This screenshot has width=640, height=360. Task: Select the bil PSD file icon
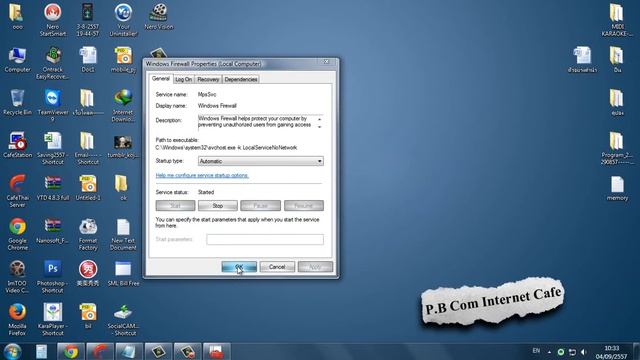pyautogui.click(x=88, y=316)
